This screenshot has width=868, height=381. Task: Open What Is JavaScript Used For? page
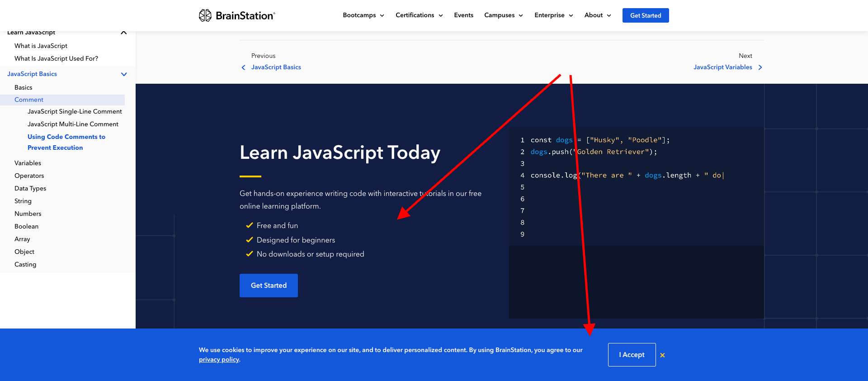coord(56,58)
